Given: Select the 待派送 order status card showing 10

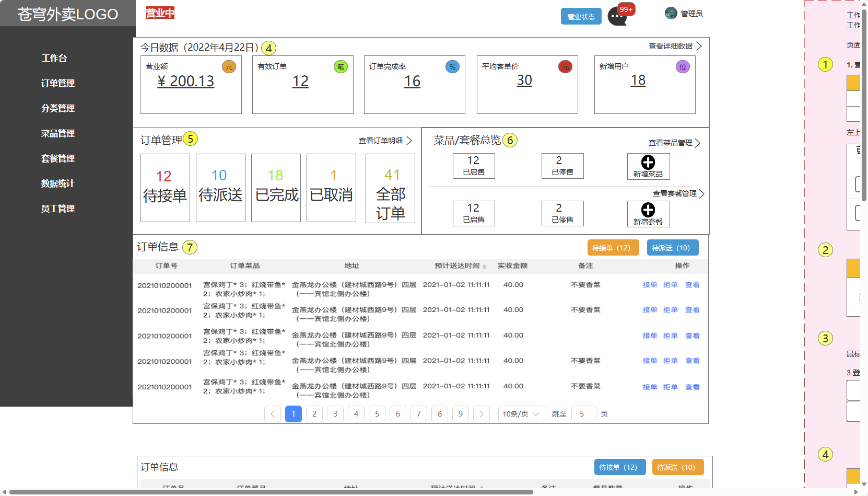Looking at the screenshot, I should [220, 188].
